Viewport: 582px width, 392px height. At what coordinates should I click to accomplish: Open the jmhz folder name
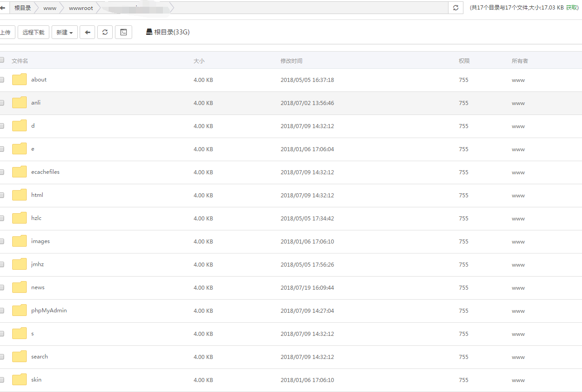pyautogui.click(x=38, y=264)
